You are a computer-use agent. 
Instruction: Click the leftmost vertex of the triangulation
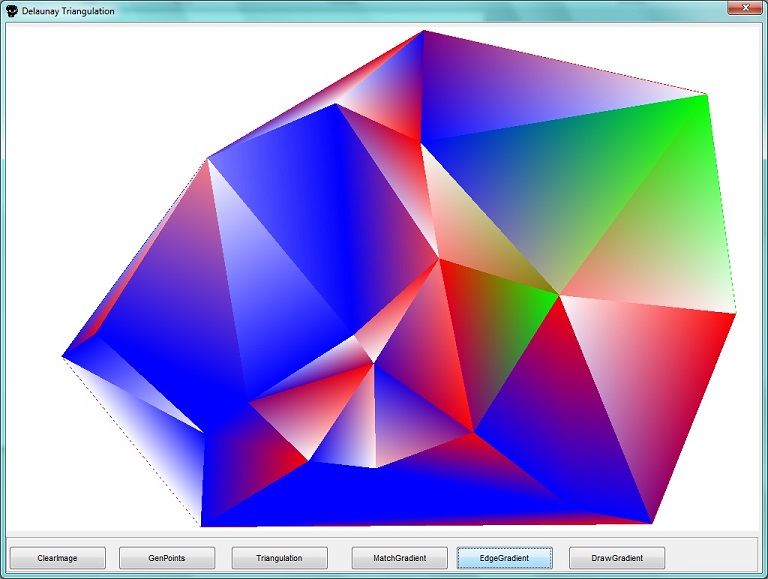point(63,355)
